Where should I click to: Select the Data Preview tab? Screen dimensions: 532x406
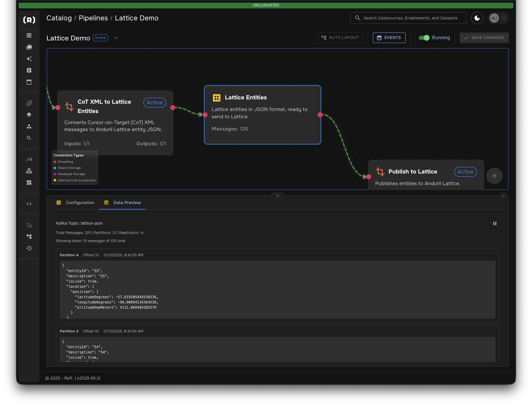pos(123,203)
